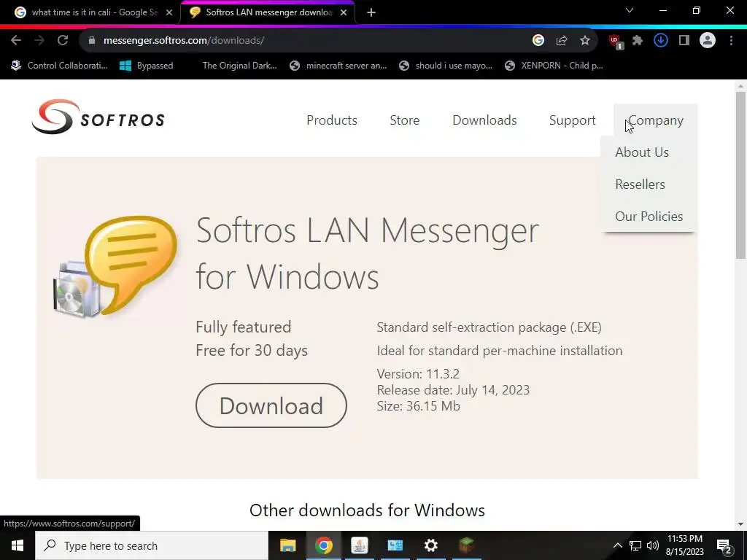747x560 pixels.
Task: Click the Google icon in address bar
Action: (x=538, y=41)
